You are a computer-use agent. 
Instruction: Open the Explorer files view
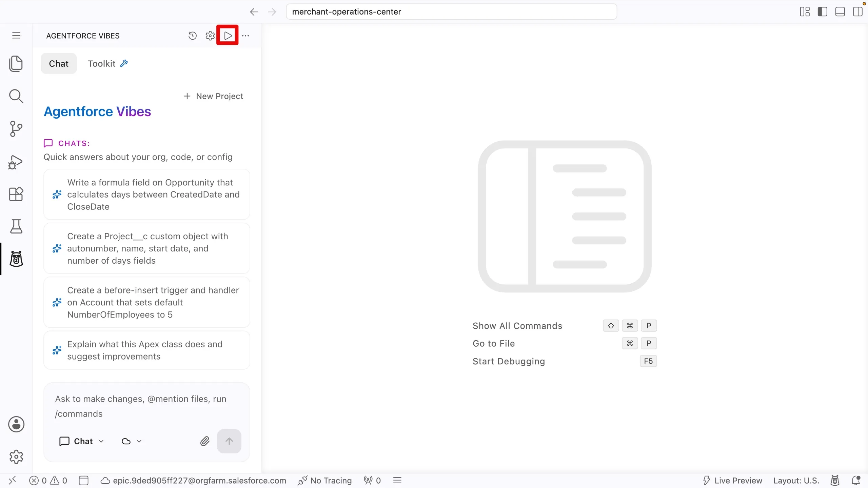click(16, 64)
